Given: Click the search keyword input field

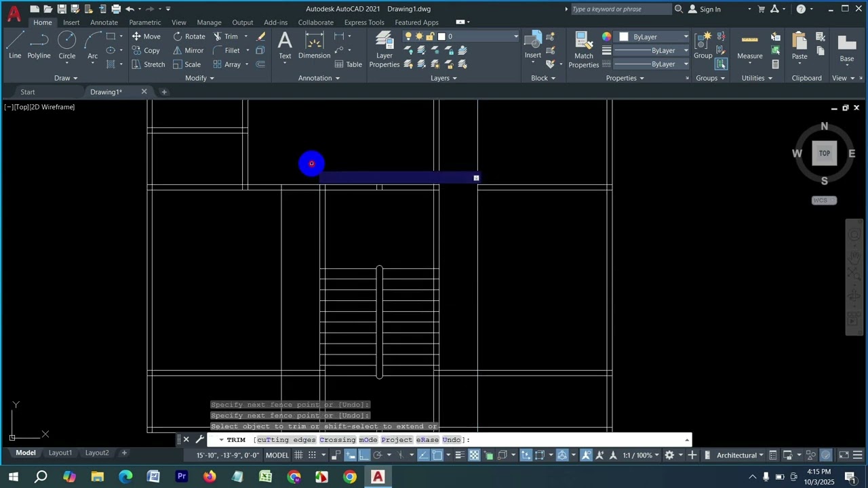Looking at the screenshot, I should click(x=620, y=9).
